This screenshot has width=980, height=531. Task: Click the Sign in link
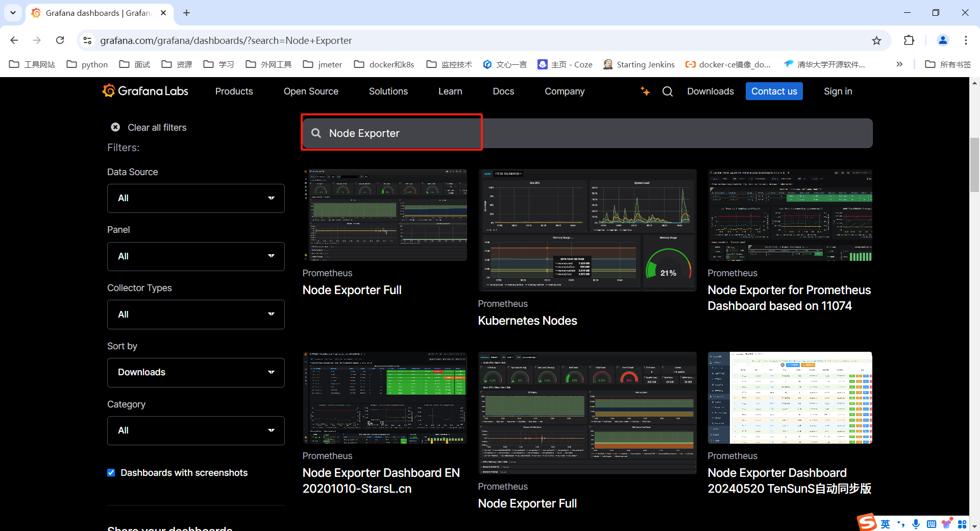[838, 91]
